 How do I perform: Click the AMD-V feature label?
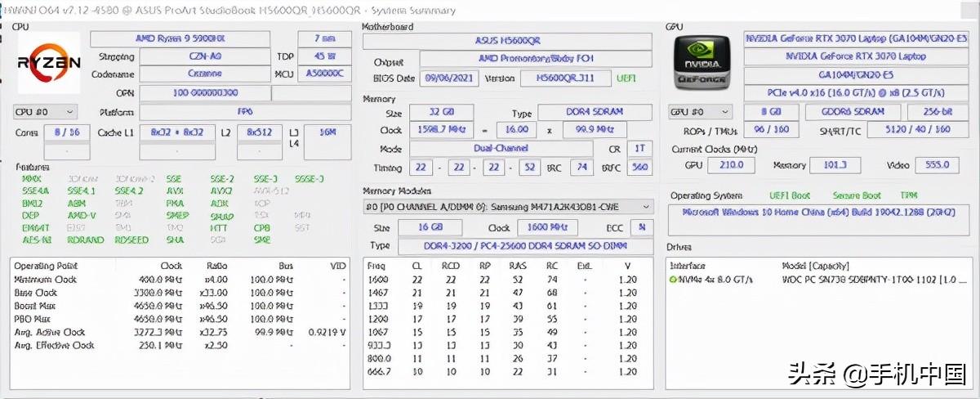82,215
